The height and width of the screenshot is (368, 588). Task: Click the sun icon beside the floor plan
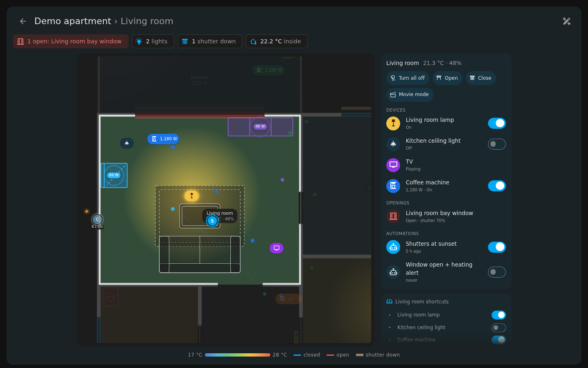[x=87, y=211]
